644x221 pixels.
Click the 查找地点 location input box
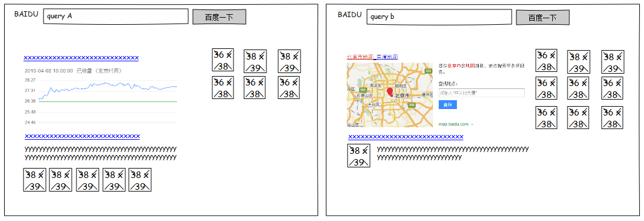pos(481,93)
